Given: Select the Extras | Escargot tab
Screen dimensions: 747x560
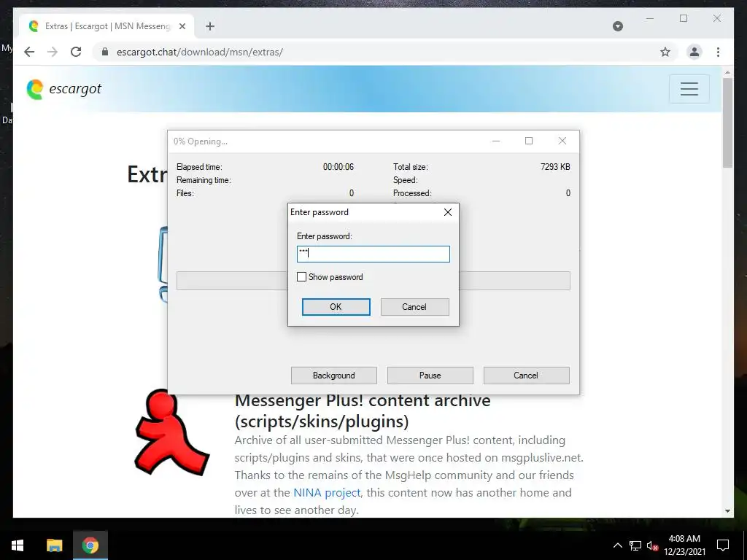Looking at the screenshot, I should pos(107,26).
